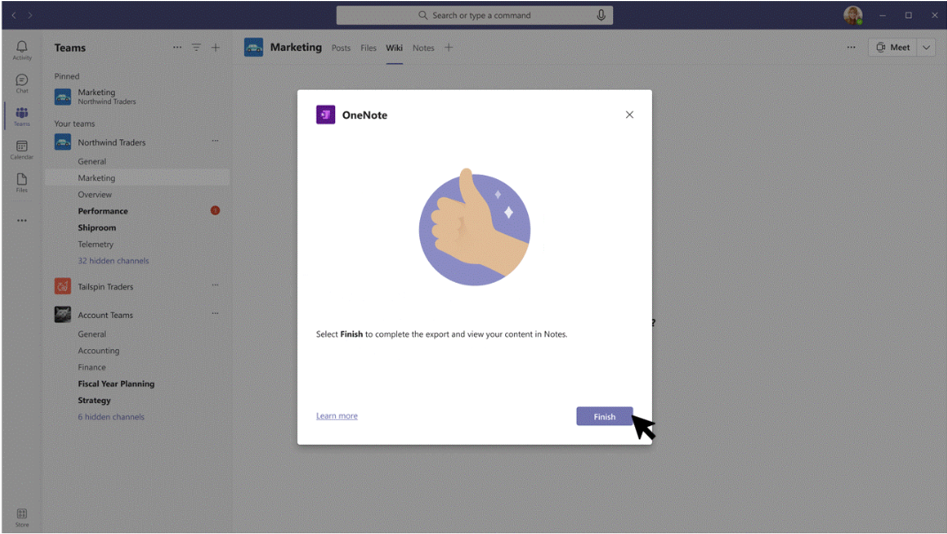Close the OneNote dialog
Viewport: 947px width, 534px height.
pos(629,115)
